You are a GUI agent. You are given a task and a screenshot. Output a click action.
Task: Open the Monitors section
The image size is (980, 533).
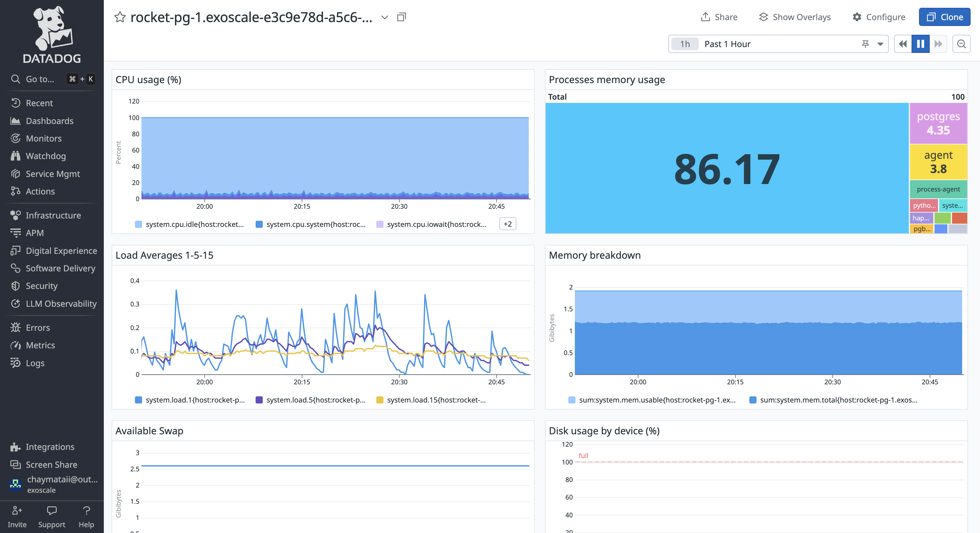(44, 138)
